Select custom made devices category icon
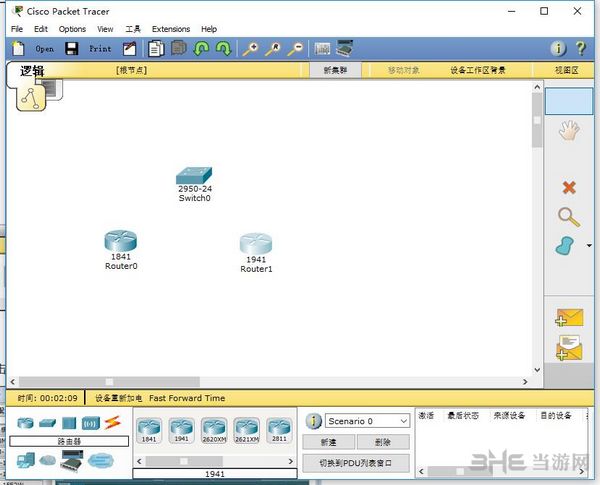600x485 pixels. (x=71, y=460)
